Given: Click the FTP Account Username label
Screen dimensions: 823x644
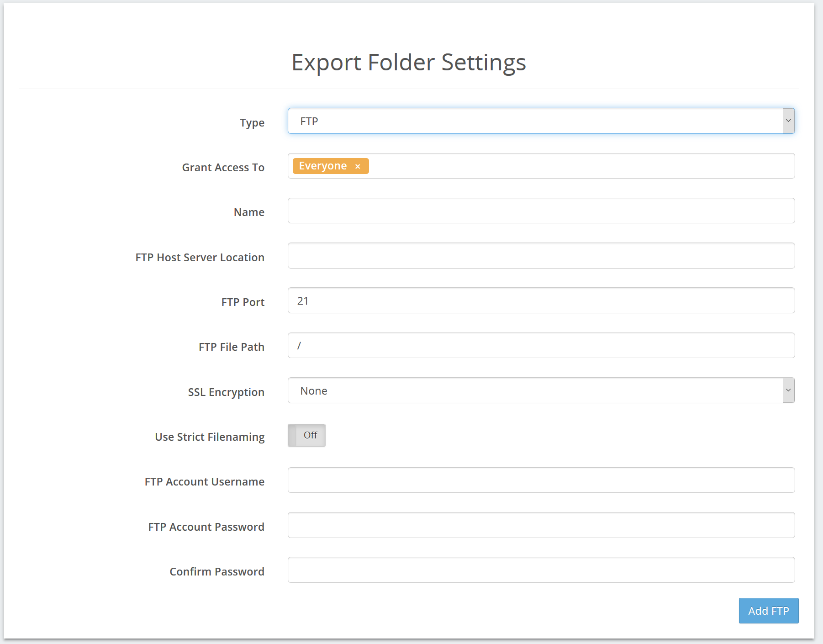Looking at the screenshot, I should click(x=205, y=482).
